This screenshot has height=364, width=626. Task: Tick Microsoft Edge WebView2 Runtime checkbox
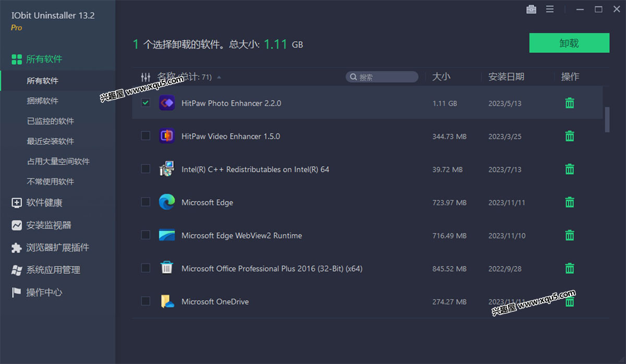coord(146,235)
